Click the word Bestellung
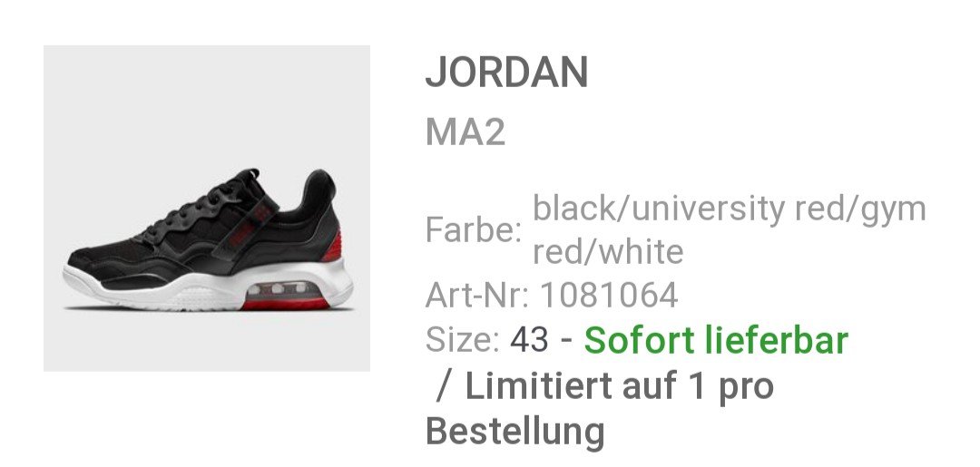The height and width of the screenshot is (467, 980). click(515, 432)
